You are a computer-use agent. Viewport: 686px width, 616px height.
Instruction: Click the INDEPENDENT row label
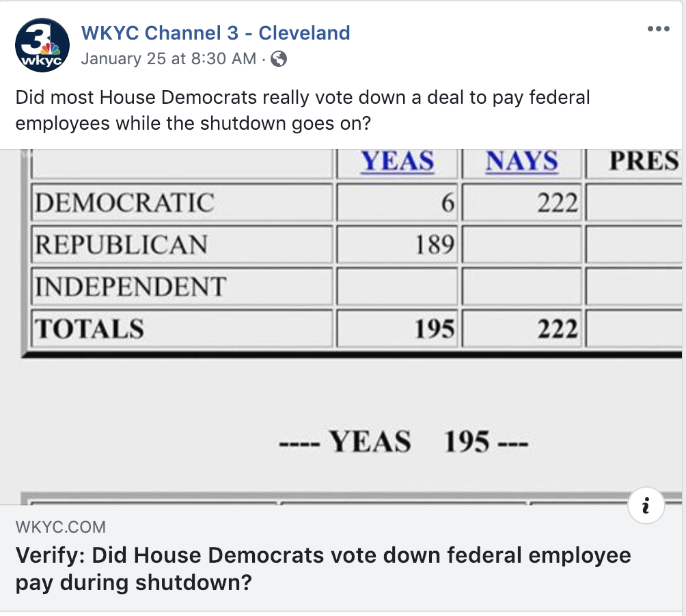131,287
